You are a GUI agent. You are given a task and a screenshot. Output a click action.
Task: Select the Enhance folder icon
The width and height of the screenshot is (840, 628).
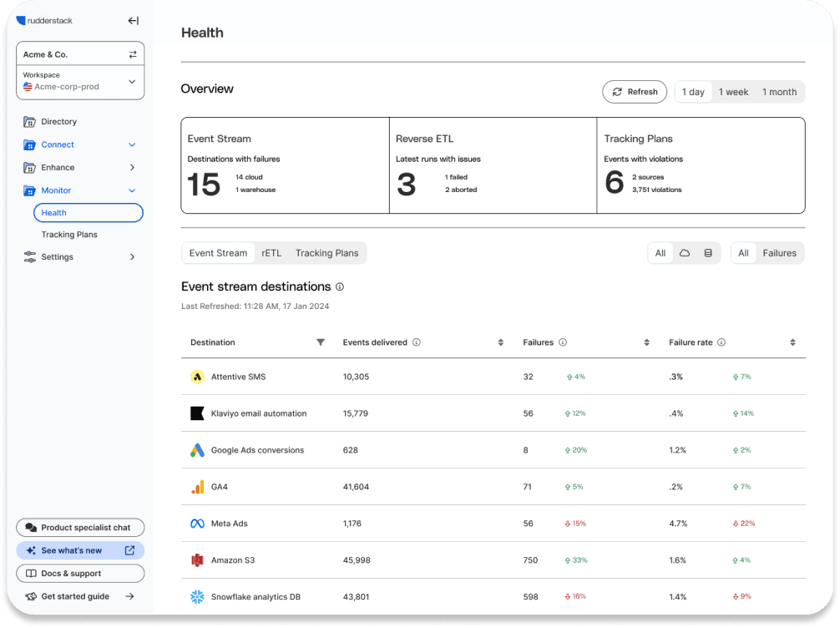[29, 168]
